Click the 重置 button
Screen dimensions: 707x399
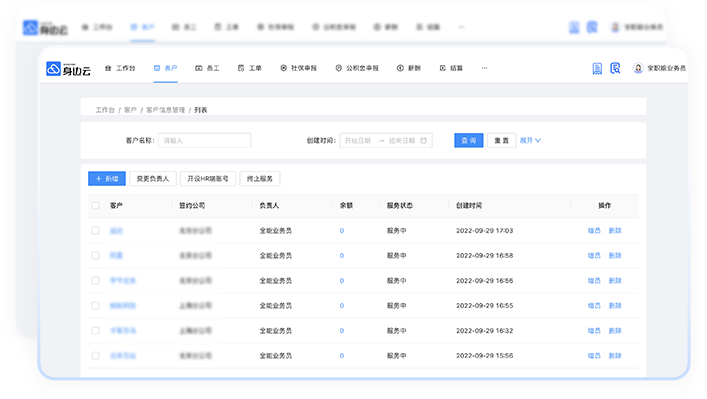[x=501, y=140]
